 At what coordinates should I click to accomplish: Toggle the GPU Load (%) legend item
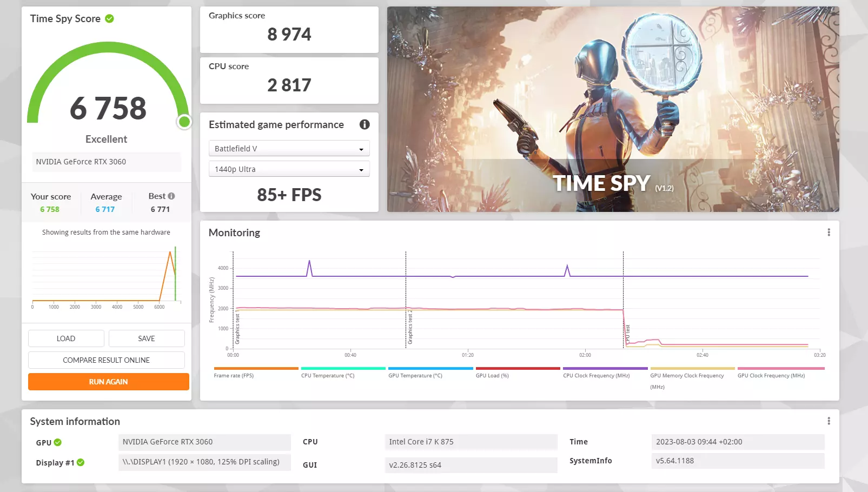(x=492, y=376)
